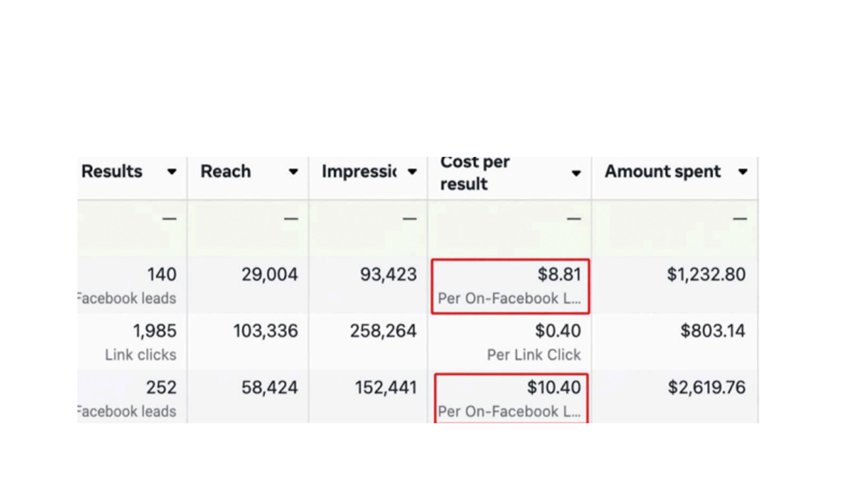The width and height of the screenshot is (845, 504).
Task: Click the Reach column header label
Action: click(225, 172)
